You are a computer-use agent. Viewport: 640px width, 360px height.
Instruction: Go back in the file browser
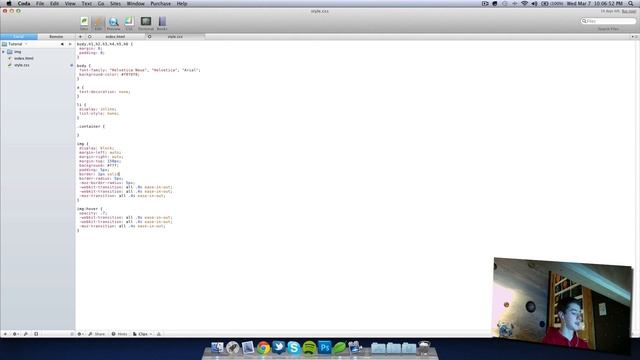pos(62,44)
